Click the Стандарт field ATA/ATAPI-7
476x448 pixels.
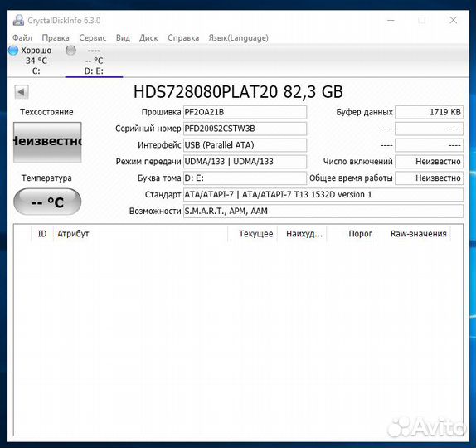tap(323, 194)
